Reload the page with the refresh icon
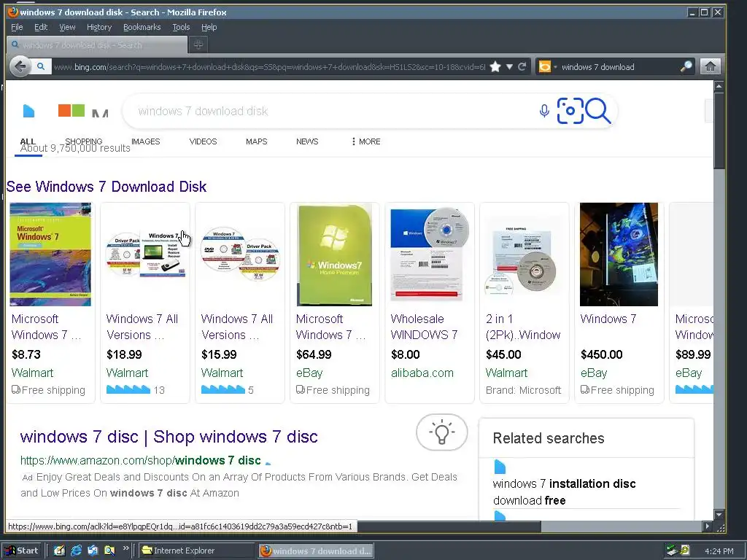The image size is (747, 560). [x=522, y=66]
